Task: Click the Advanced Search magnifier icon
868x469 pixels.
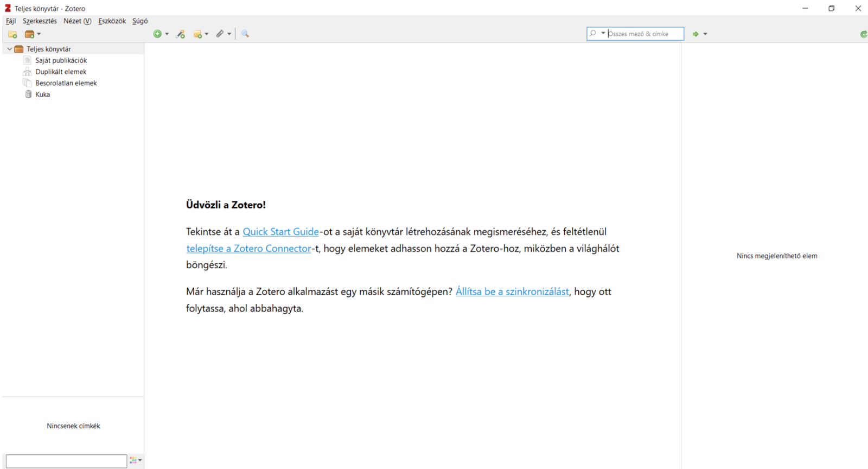Action: coord(245,34)
